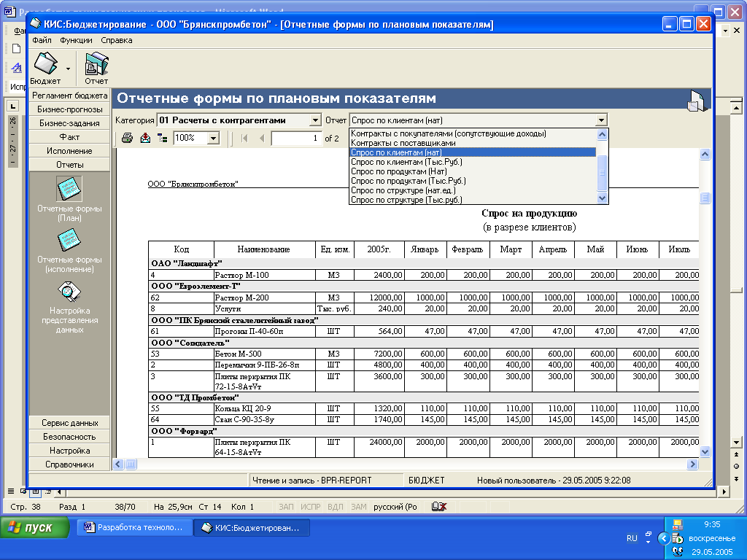
Task: Open the Функции menu
Action: (76, 41)
